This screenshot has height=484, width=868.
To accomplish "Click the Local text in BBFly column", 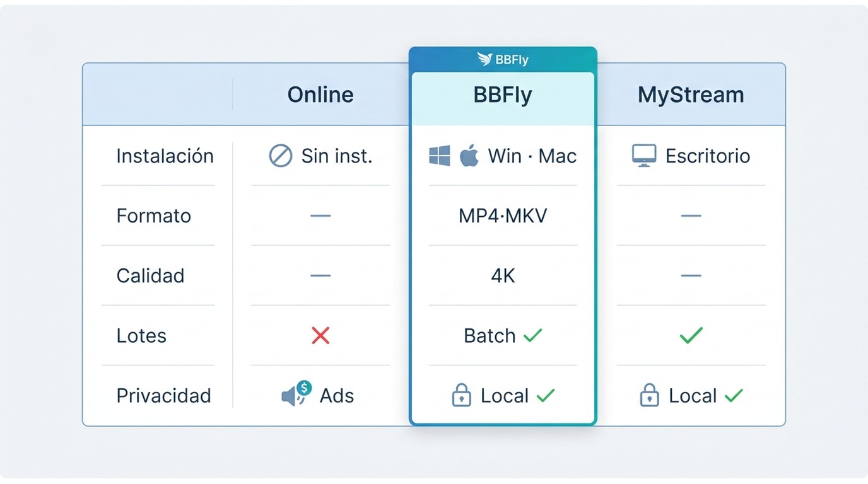I will tap(505, 396).
